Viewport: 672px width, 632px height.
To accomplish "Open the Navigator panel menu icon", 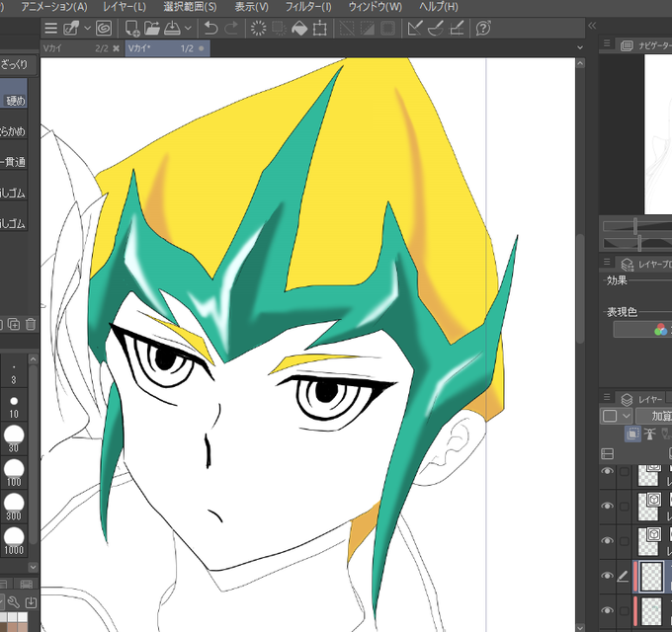I will [607, 43].
